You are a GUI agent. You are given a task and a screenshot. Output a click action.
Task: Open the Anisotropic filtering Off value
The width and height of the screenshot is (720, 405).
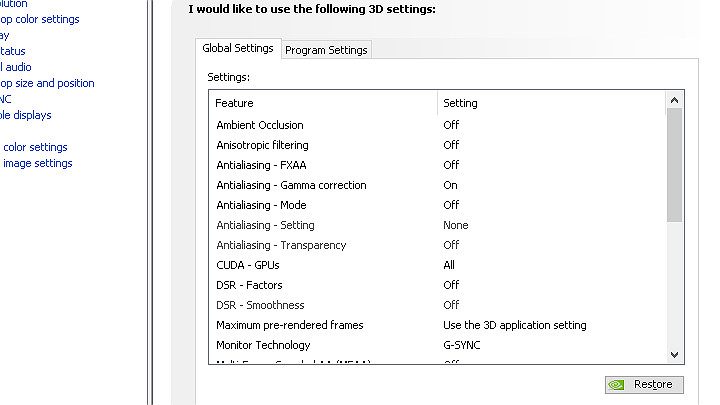pos(452,145)
